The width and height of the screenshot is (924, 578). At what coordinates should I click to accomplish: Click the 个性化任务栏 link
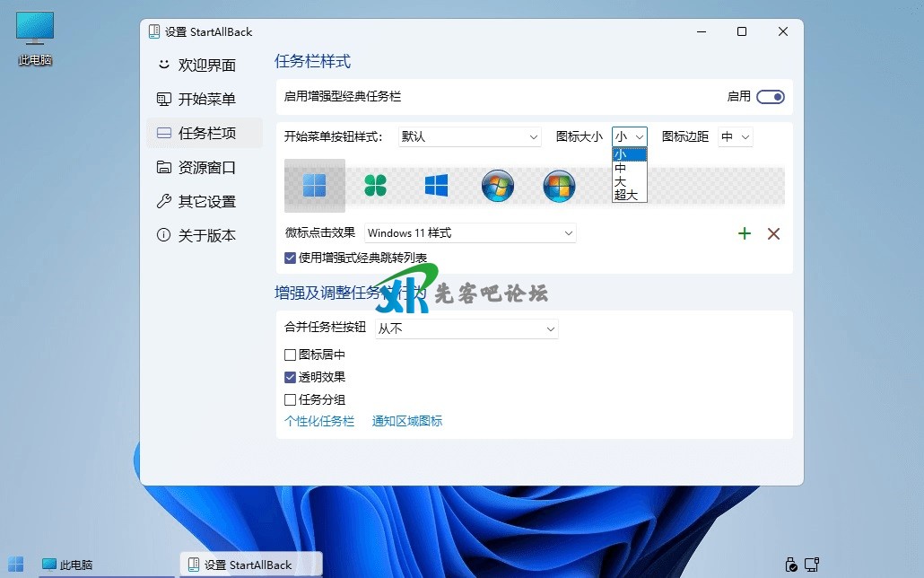coord(319,421)
